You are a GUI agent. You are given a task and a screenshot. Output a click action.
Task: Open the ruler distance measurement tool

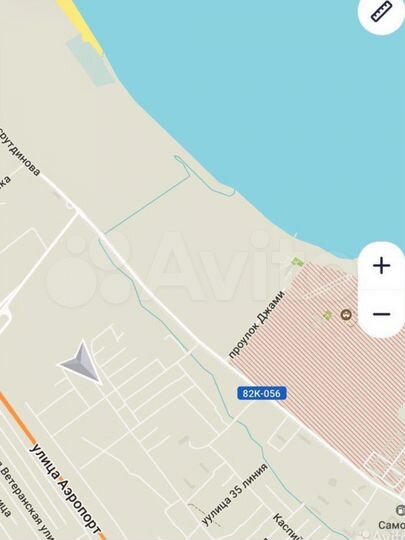[382, 11]
